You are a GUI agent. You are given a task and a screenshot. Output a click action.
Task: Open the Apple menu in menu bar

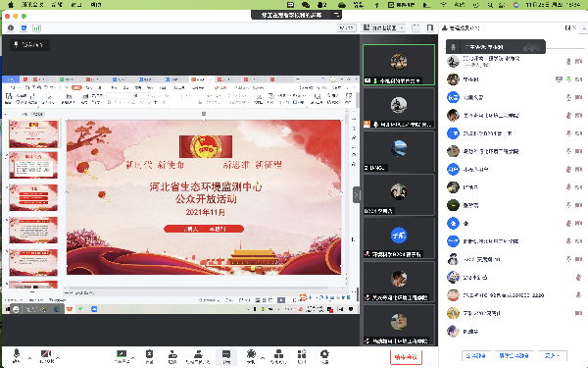click(x=11, y=5)
